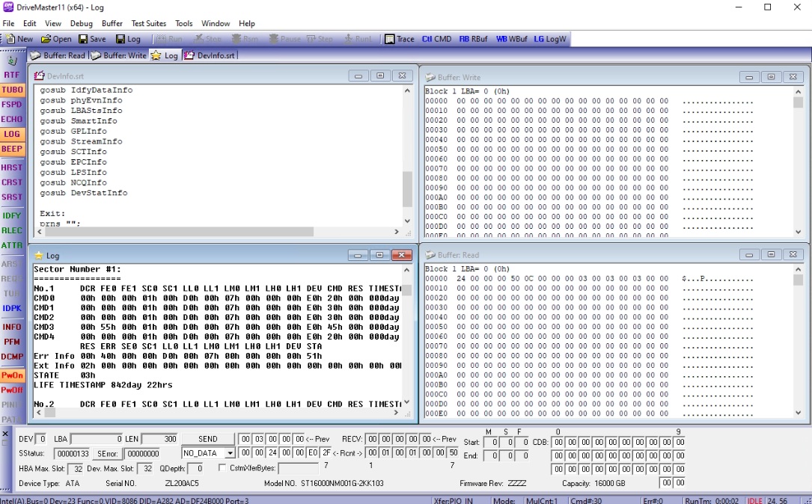Switch to the Buffer: Write tab

click(x=119, y=55)
